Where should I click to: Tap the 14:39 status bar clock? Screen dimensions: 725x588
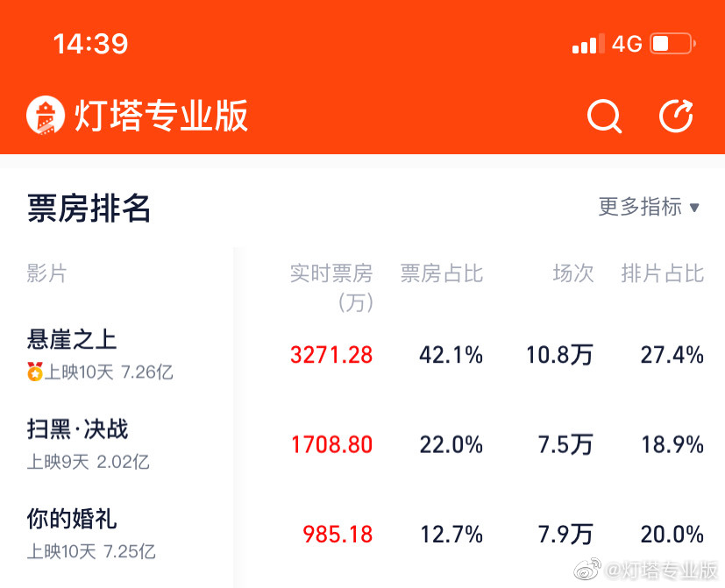(x=91, y=43)
